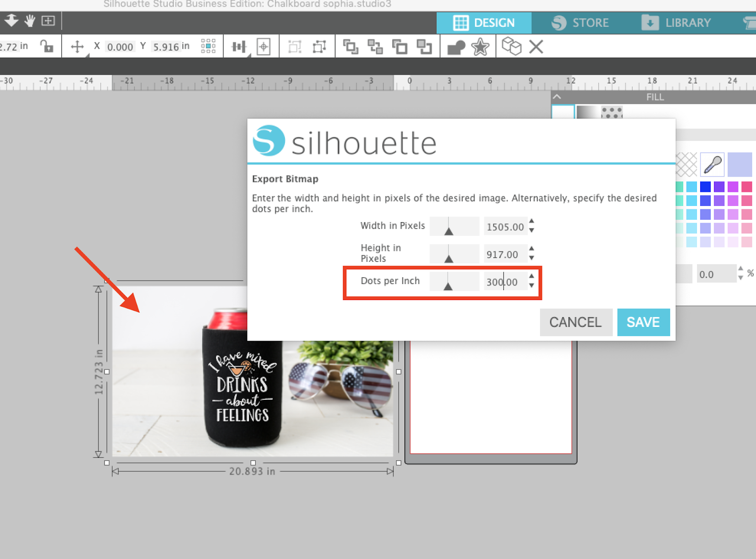
Task: Click the CANCEL button
Action: 576,322
